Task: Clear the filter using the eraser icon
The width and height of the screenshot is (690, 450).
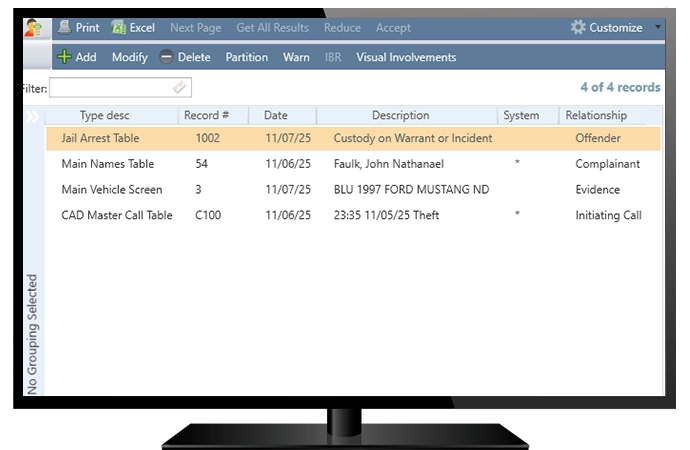Action: (180, 87)
